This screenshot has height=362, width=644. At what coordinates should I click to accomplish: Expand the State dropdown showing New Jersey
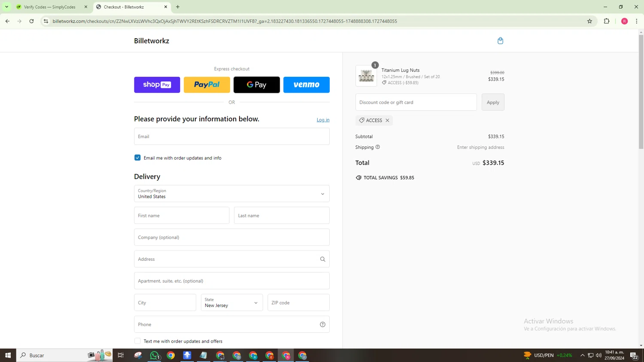point(232,303)
